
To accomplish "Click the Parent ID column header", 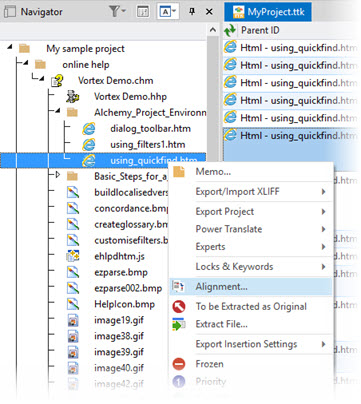I will coord(260,30).
